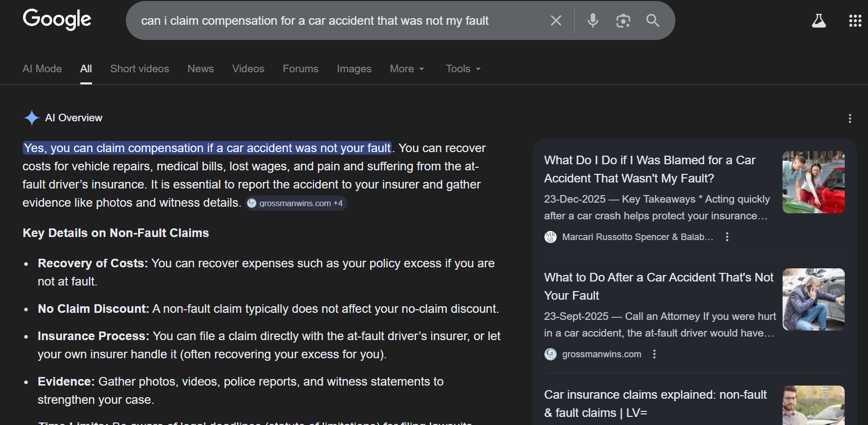Switch to AI Mode tab
The height and width of the screenshot is (425, 868).
(x=42, y=69)
